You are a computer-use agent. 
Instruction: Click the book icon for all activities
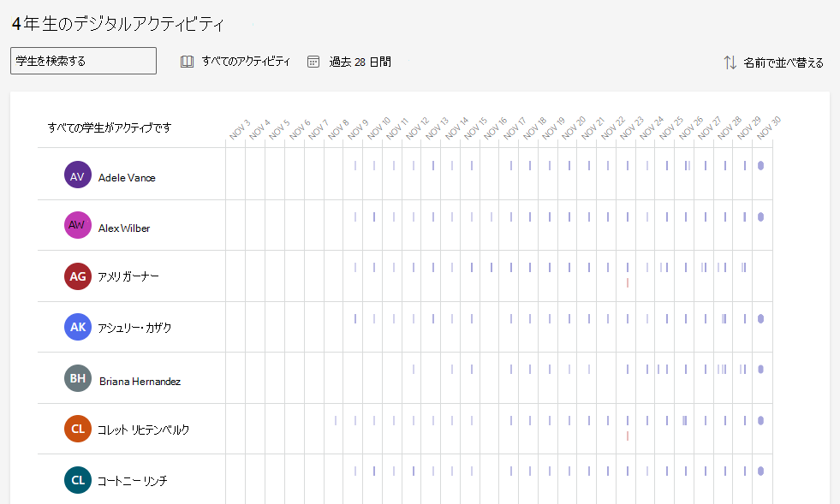(187, 62)
